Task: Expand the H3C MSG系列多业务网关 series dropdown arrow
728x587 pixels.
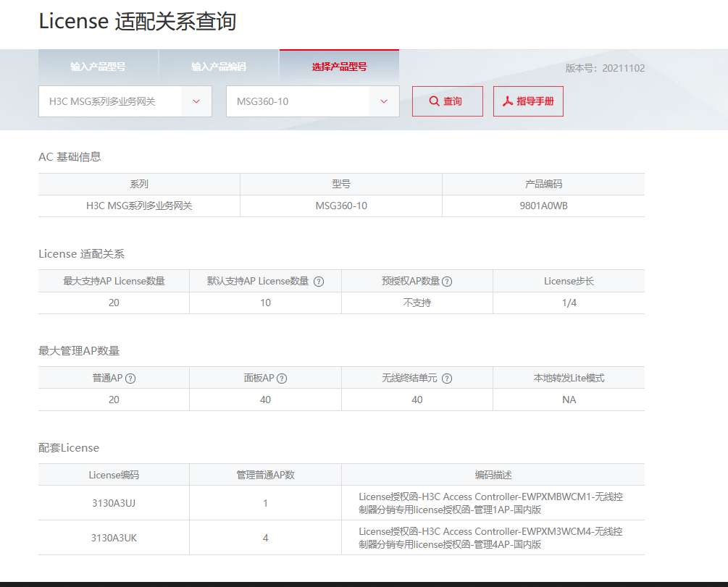Action: coord(196,101)
